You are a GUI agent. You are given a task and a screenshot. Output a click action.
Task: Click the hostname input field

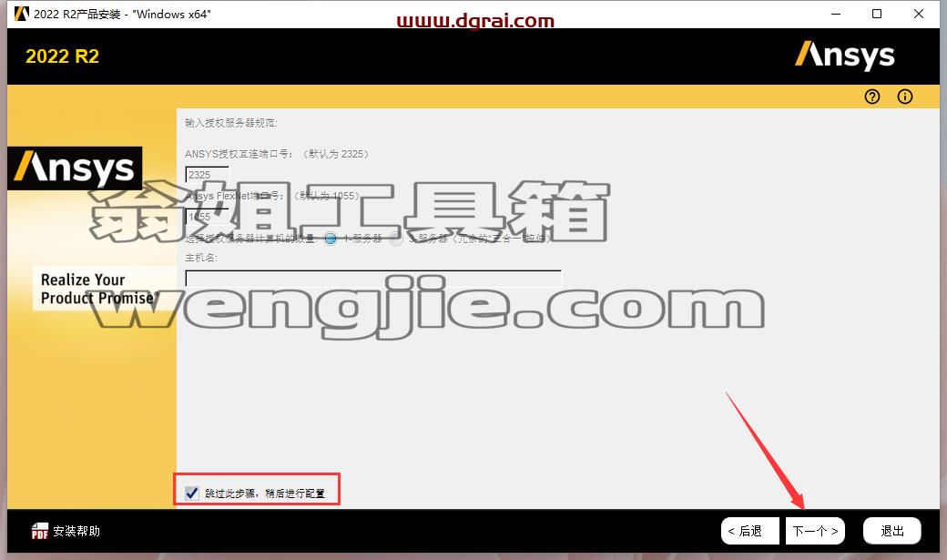pos(373,278)
